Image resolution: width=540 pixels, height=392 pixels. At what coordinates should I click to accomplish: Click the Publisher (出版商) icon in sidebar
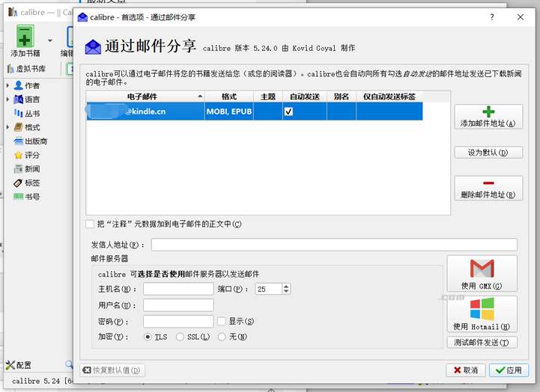[x=19, y=141]
